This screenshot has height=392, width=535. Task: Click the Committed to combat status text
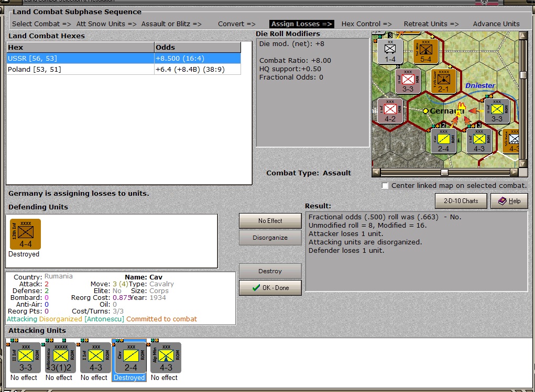click(x=162, y=319)
